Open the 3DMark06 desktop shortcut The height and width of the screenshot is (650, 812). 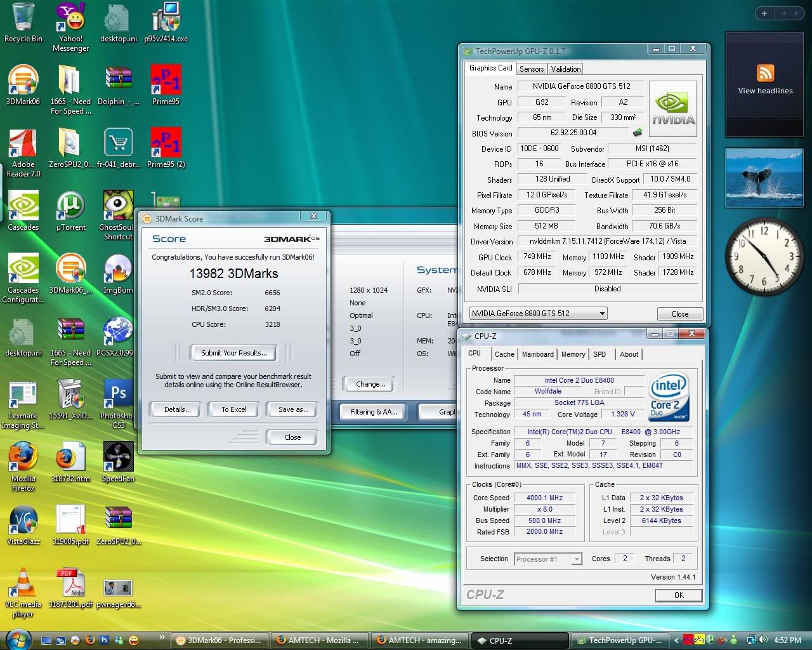tap(23, 85)
